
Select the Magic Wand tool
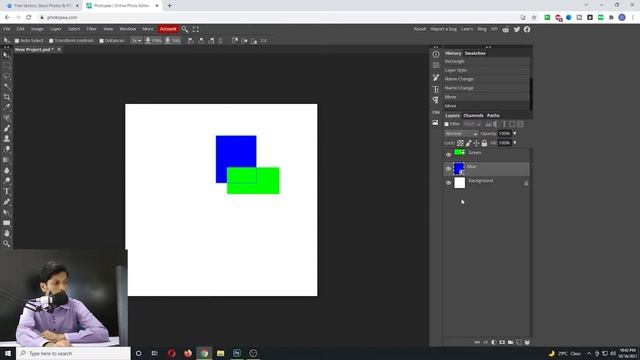pyautogui.click(x=7, y=87)
